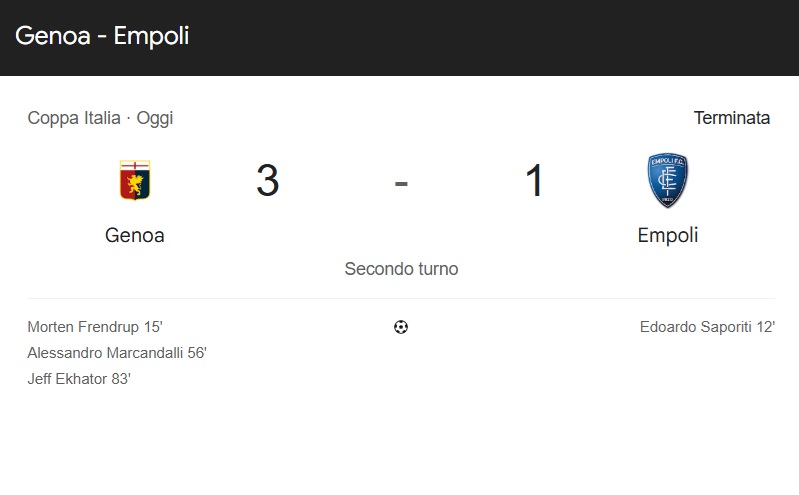
Task: Click the soccer ball goals icon
Action: (401, 327)
